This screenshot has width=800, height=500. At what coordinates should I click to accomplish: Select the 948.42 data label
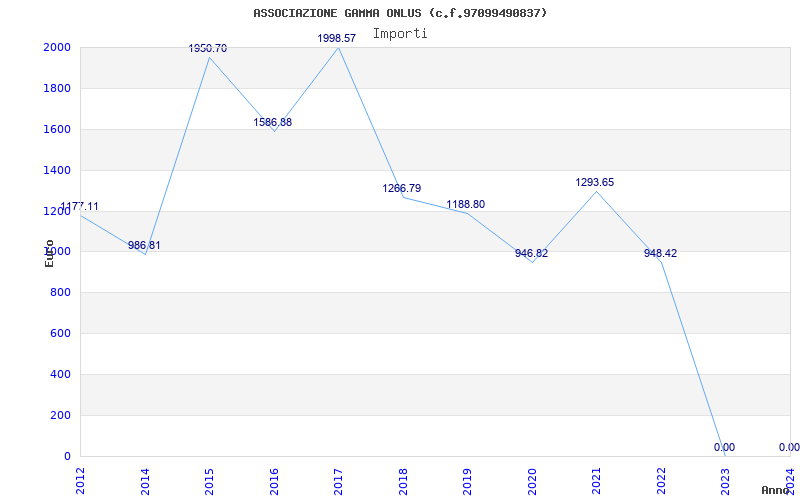point(661,254)
